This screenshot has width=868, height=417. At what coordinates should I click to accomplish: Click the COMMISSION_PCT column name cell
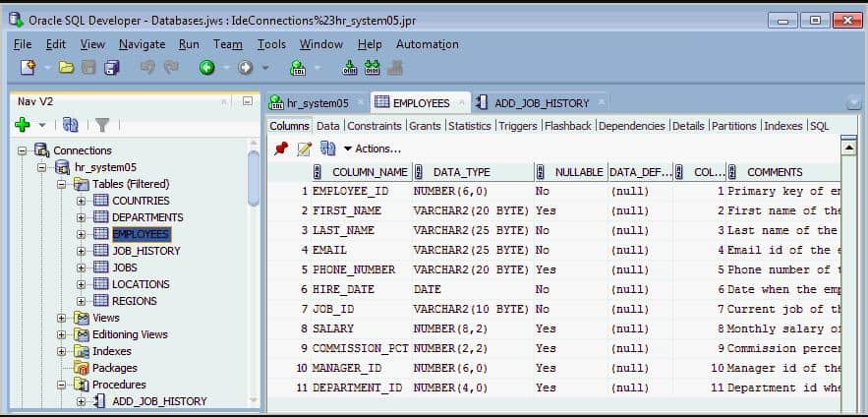pos(360,348)
